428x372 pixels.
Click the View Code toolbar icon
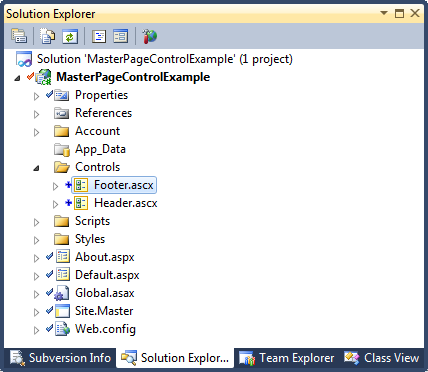pos(99,36)
